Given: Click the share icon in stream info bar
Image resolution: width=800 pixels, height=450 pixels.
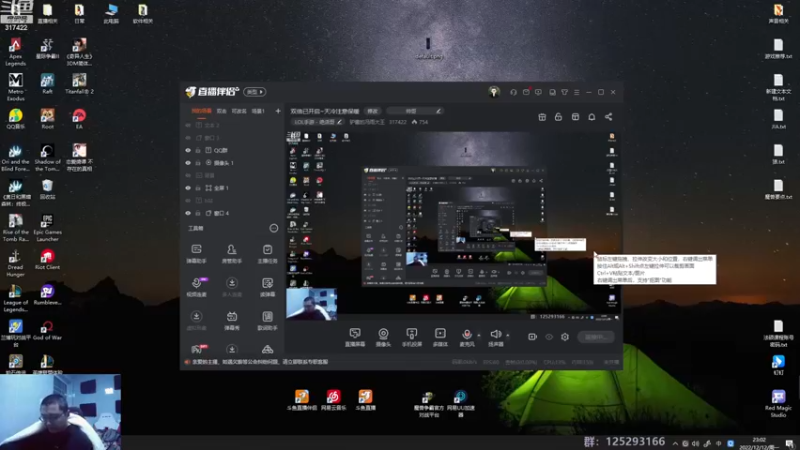Looking at the screenshot, I should coord(608,117).
